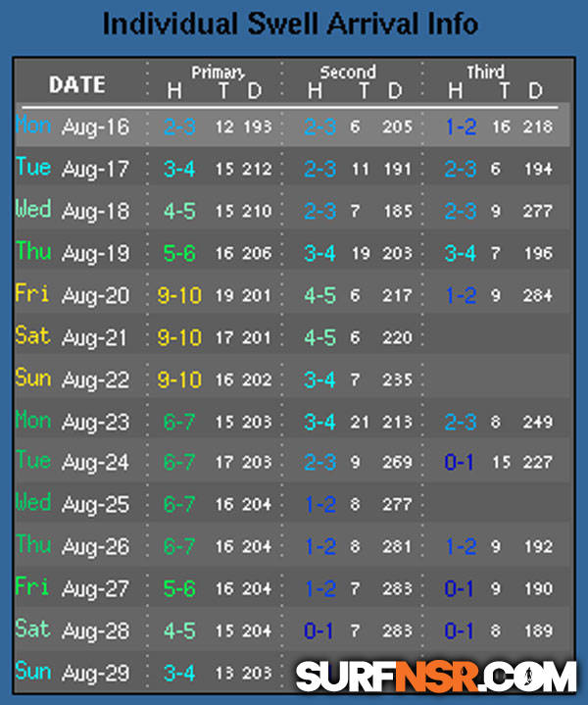Click the Third column group header
The image size is (588, 705).
coord(485,72)
